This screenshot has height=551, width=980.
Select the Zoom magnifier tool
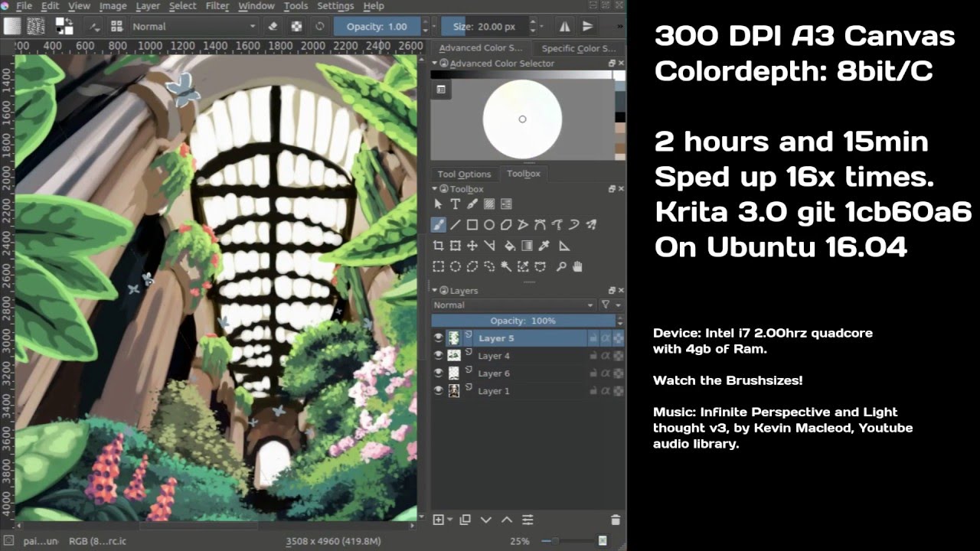561,266
